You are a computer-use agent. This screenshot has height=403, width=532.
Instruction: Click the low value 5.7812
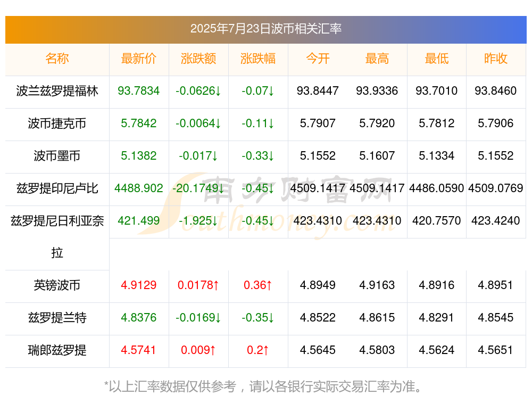(437, 124)
